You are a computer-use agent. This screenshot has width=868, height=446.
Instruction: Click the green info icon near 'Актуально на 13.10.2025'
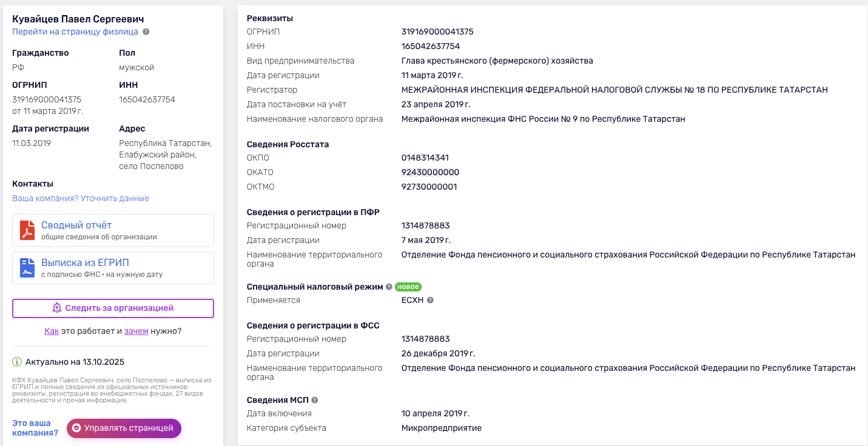click(x=17, y=362)
